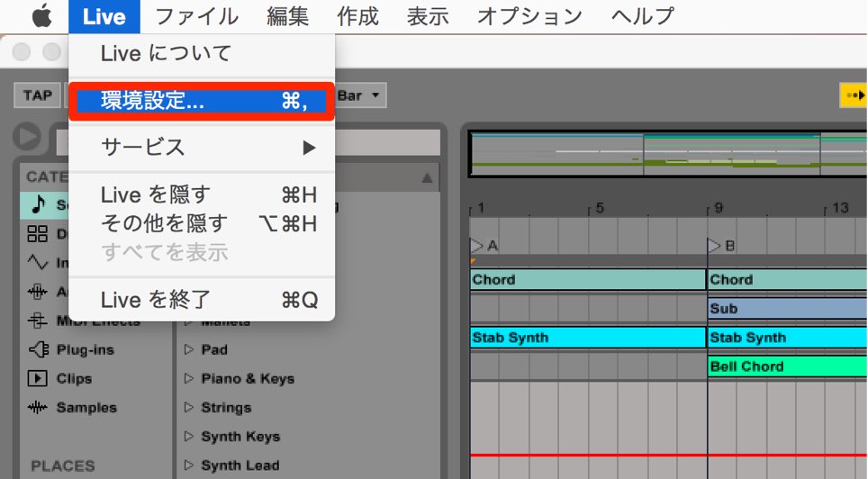Screen dimensions: 868x479
Task: Expand the サービス submenu
Action: (202, 148)
